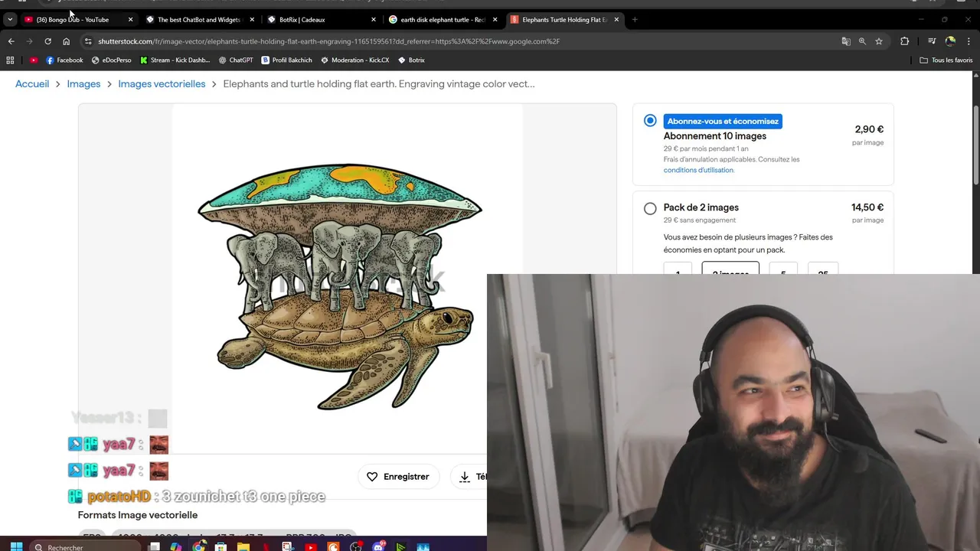Go back to the previous page
The height and width of the screenshot is (551, 980).
(x=11, y=41)
